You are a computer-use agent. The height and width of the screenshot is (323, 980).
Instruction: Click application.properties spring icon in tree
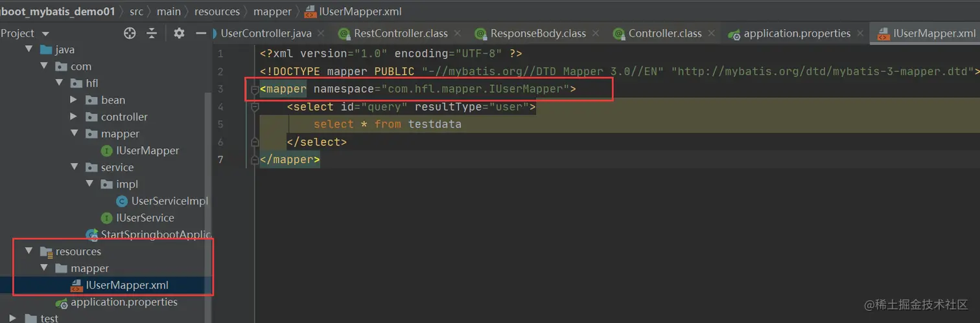coord(62,302)
